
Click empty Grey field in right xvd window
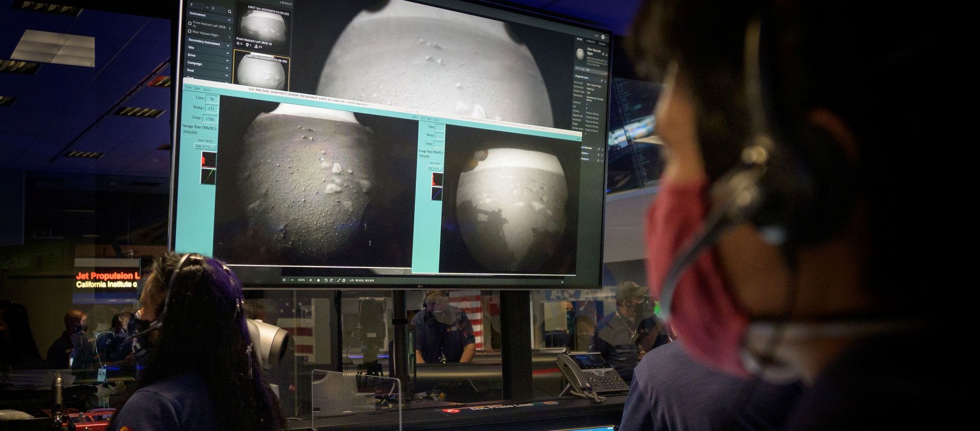click(x=438, y=144)
